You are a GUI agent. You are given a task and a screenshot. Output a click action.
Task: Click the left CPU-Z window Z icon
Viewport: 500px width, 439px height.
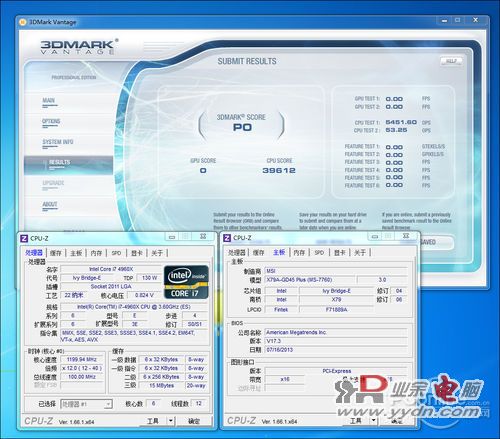coord(24,238)
